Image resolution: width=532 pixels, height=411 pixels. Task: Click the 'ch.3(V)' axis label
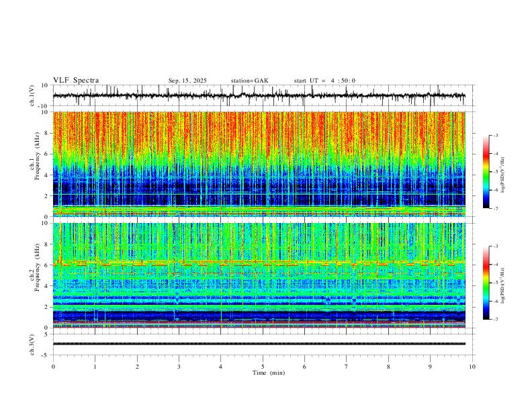32,345
